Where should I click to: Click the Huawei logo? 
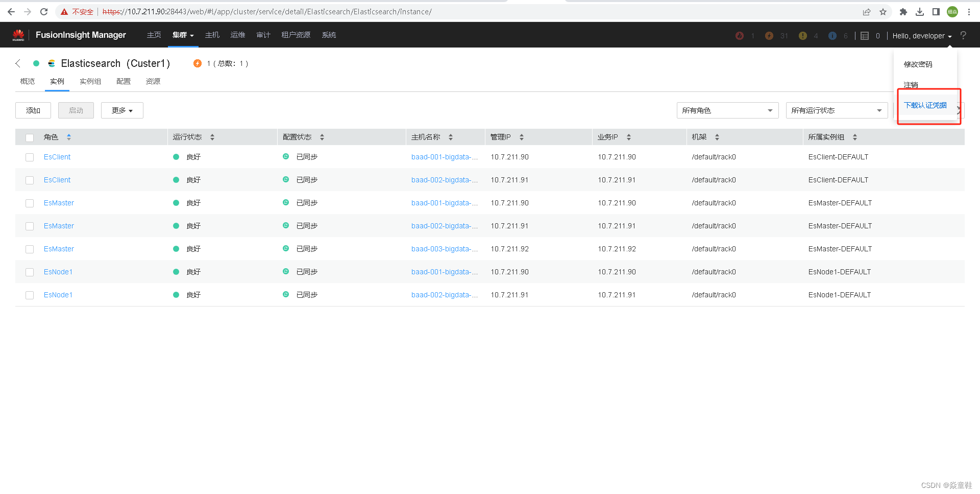pyautogui.click(x=18, y=35)
